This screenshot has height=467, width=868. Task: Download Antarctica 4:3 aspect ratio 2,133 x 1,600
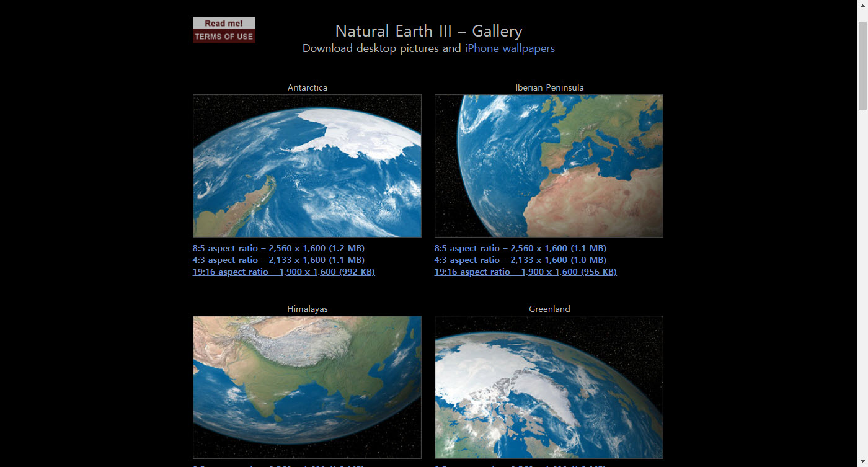coord(278,260)
